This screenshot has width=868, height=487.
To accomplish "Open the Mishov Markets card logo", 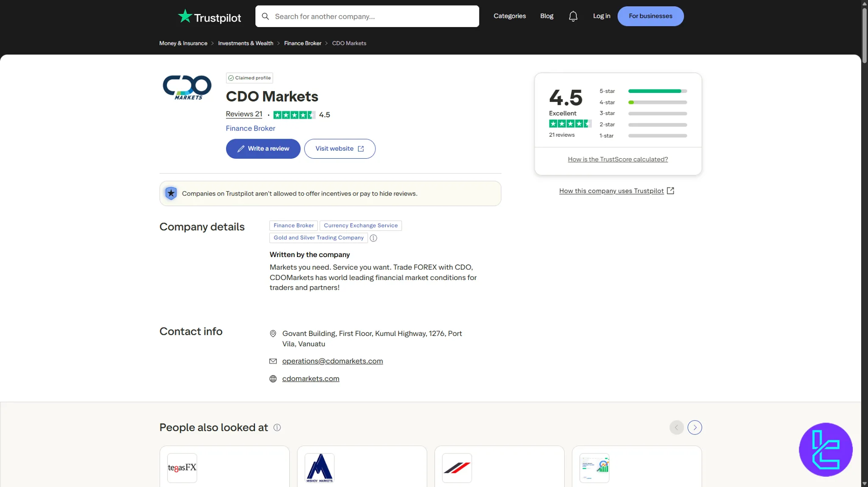I will 319,467.
